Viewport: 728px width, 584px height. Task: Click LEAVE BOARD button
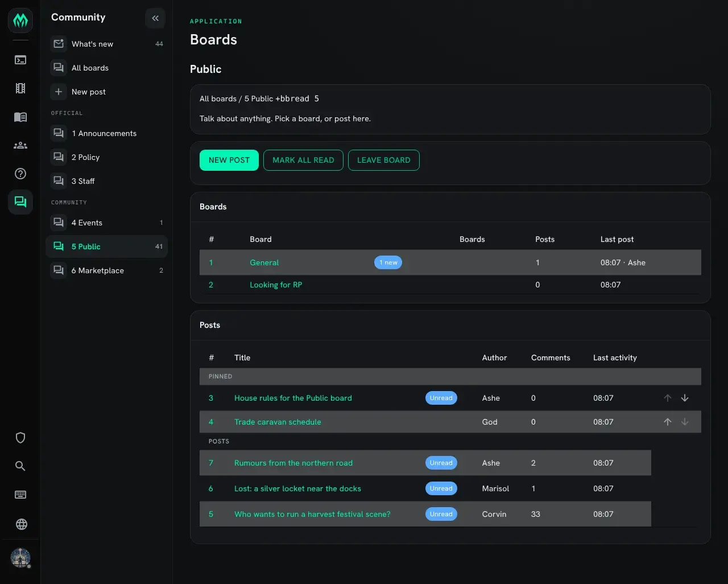coord(384,160)
